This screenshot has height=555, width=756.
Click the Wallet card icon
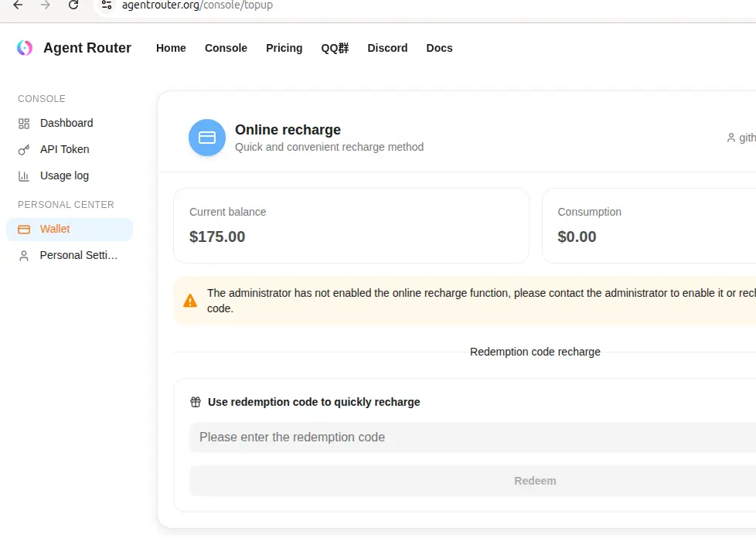[24, 230]
